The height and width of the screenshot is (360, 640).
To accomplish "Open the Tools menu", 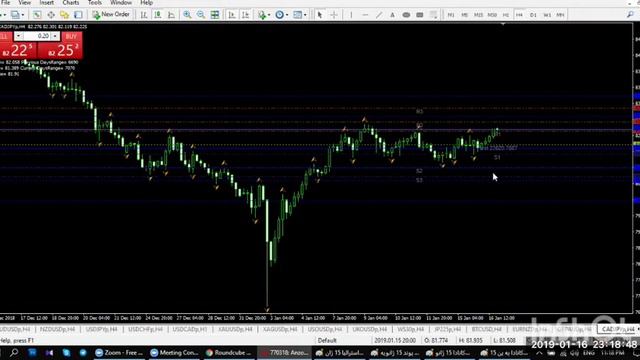I will click(x=95, y=2).
